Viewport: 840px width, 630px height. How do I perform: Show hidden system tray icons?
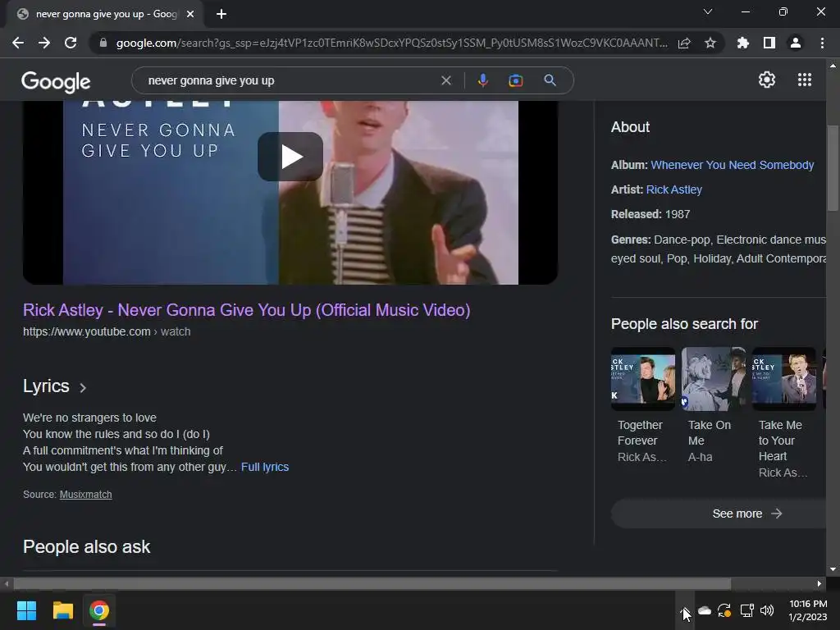(x=684, y=610)
